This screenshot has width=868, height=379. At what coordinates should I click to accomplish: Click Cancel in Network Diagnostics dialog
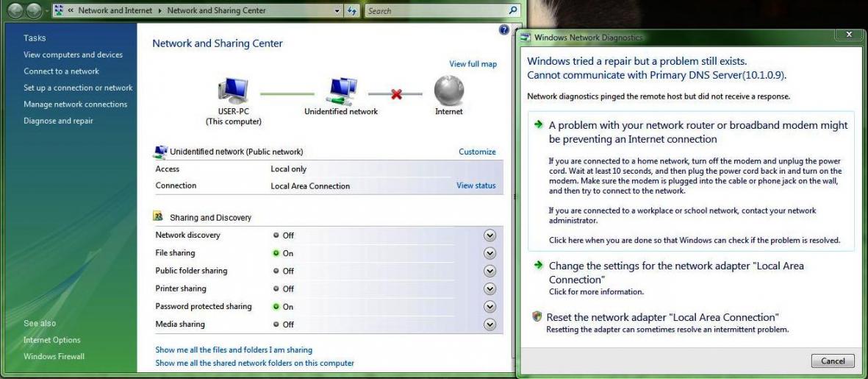click(833, 361)
